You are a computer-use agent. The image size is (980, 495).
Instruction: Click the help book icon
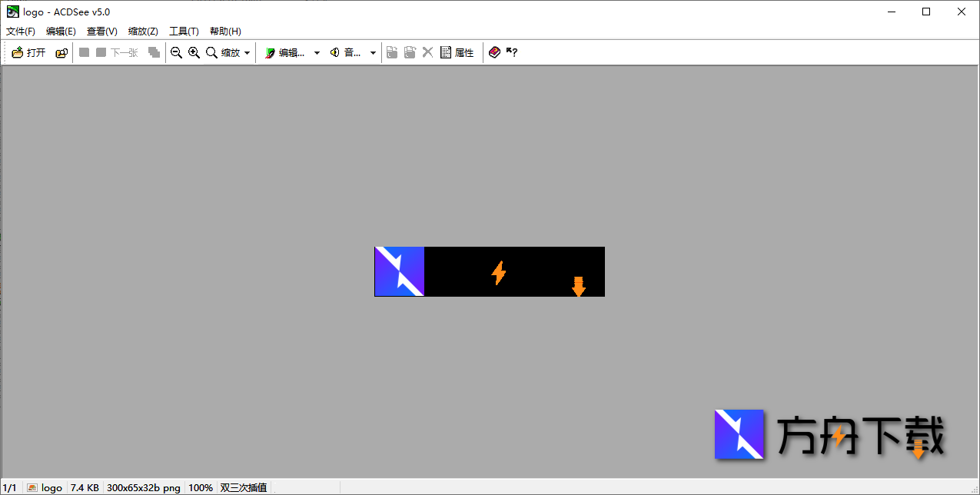pos(494,52)
